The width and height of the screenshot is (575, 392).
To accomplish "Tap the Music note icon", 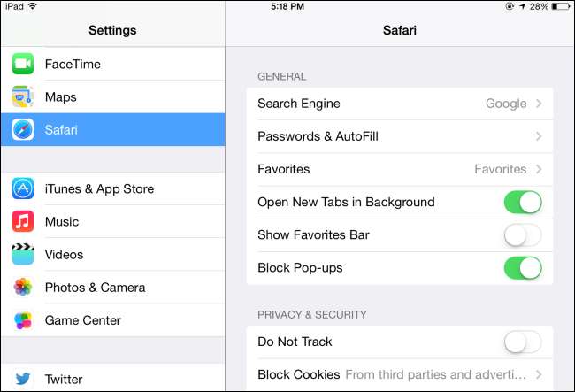I will pos(23,222).
